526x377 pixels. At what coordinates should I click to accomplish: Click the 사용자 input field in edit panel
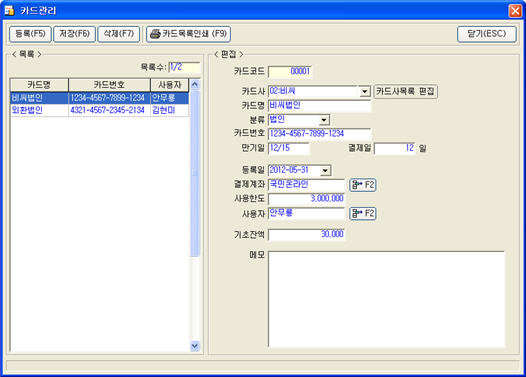click(x=307, y=213)
